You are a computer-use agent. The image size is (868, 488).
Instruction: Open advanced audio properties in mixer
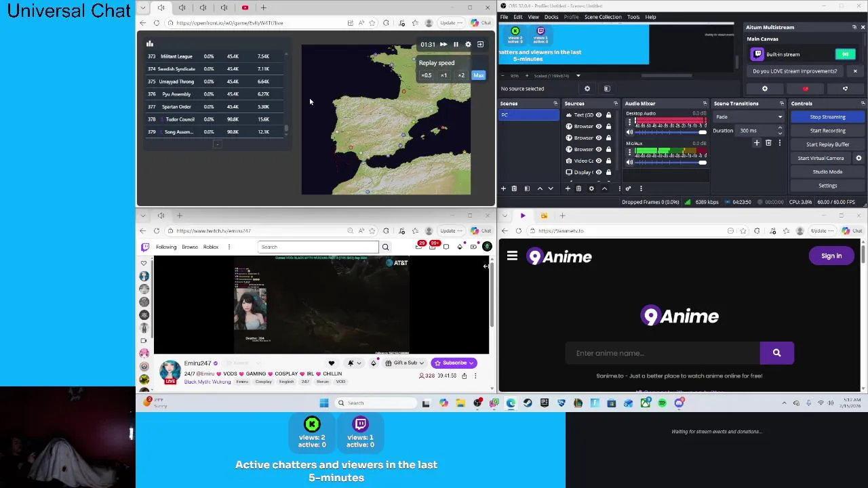coord(628,188)
